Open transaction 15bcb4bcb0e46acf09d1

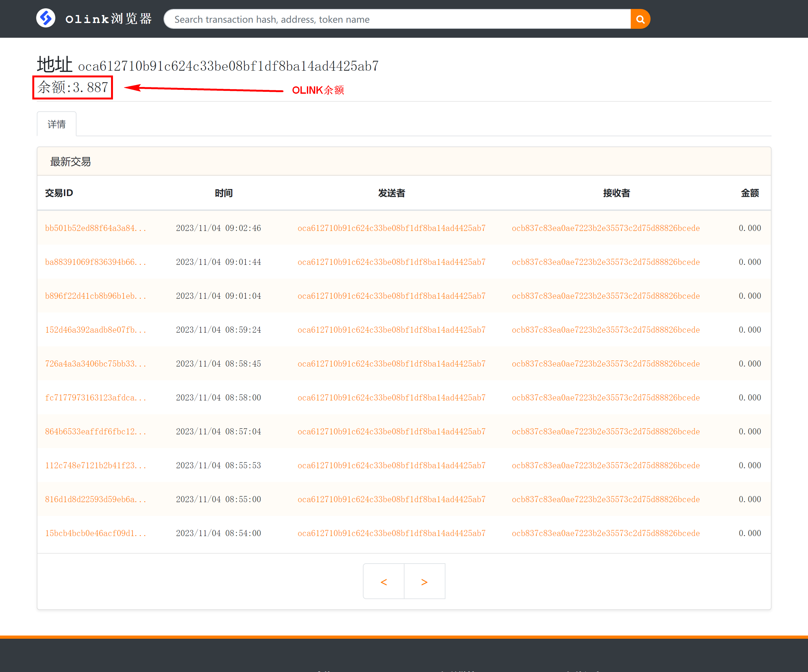pyautogui.click(x=95, y=533)
